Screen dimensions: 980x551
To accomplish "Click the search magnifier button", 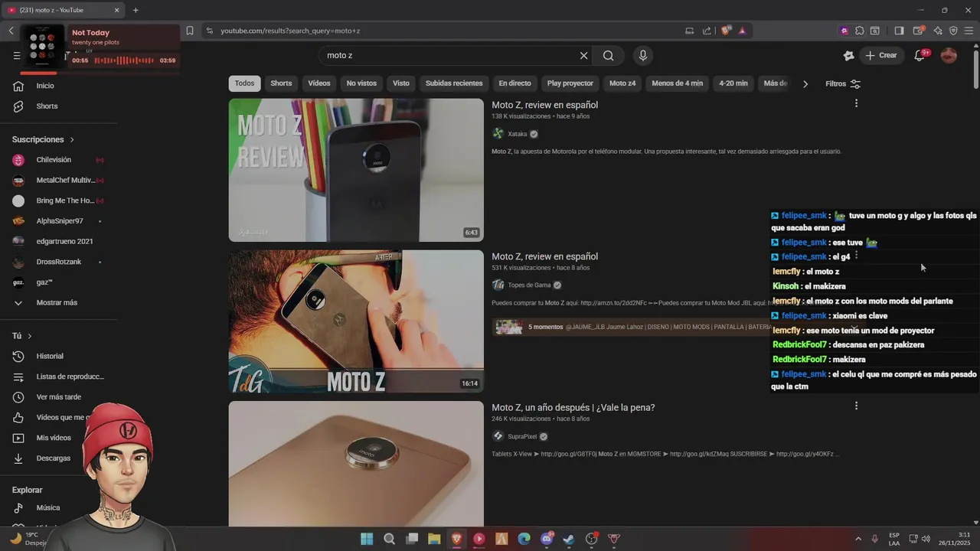I will tap(608, 55).
